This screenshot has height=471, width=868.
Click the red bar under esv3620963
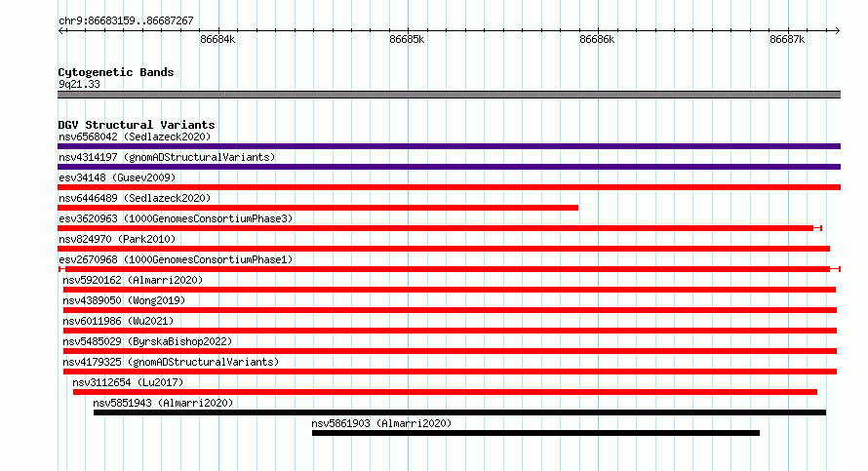tap(440, 228)
